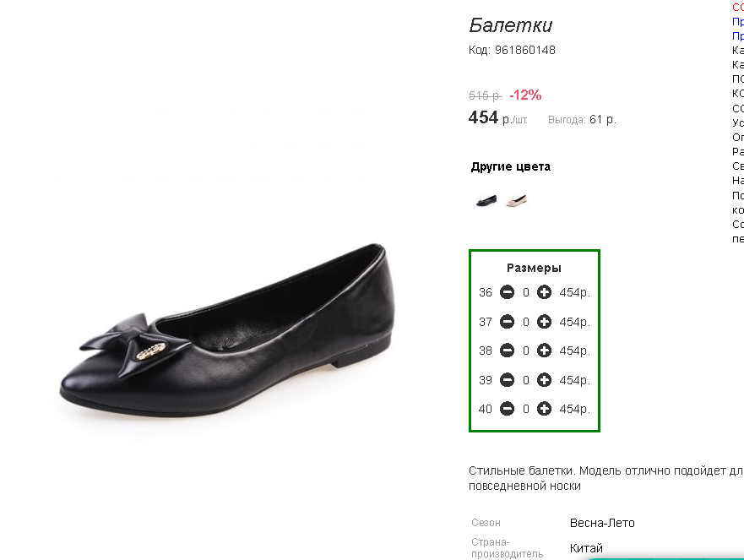The image size is (744, 560).
Task: Click the quantity value for size 40
Action: point(526,409)
